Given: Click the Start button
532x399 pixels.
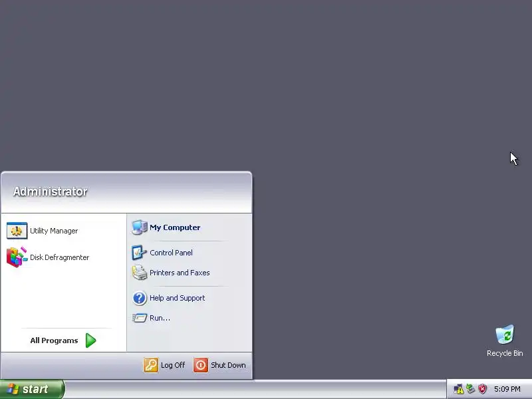Looking at the screenshot, I should point(32,389).
